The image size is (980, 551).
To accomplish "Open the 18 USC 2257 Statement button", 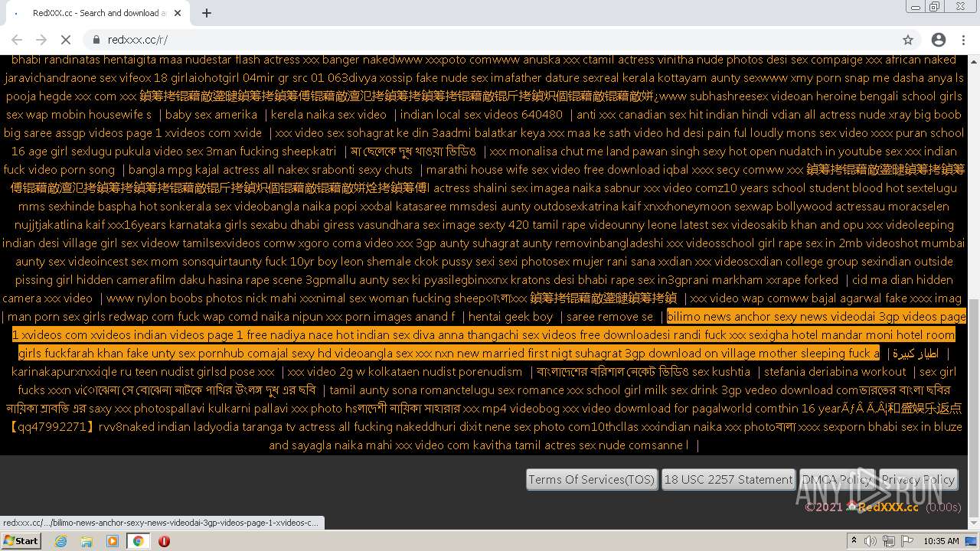I will (728, 480).
